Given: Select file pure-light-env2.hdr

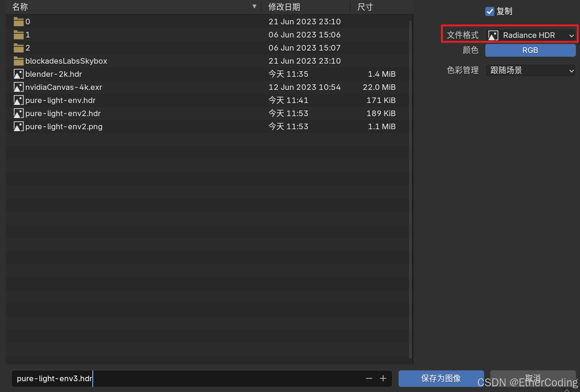Looking at the screenshot, I should pyautogui.click(x=63, y=113).
